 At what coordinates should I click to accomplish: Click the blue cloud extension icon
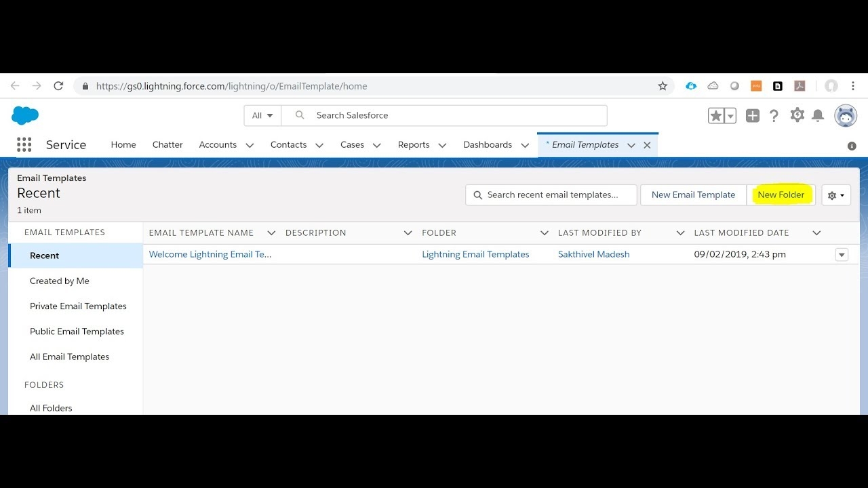coord(691,86)
